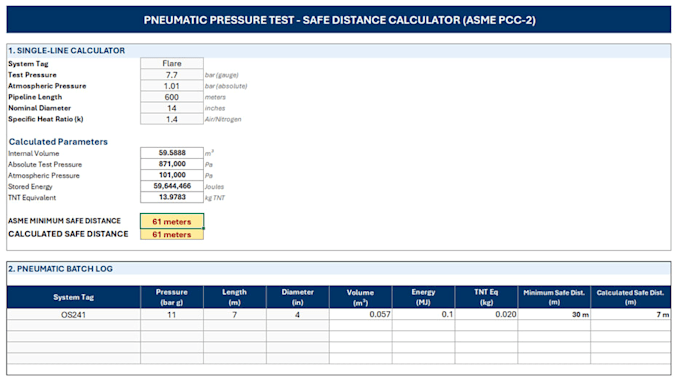
Task: Click the 'Pipeline Length' row label
Action: (35, 97)
